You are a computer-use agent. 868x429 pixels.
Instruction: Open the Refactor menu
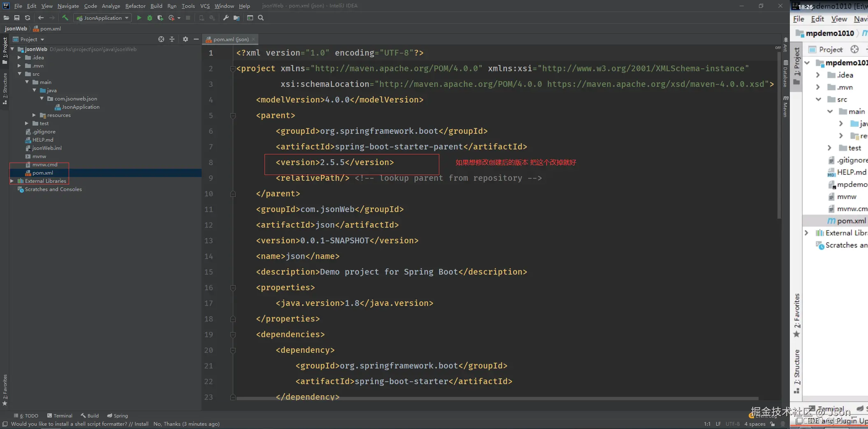[x=135, y=6]
